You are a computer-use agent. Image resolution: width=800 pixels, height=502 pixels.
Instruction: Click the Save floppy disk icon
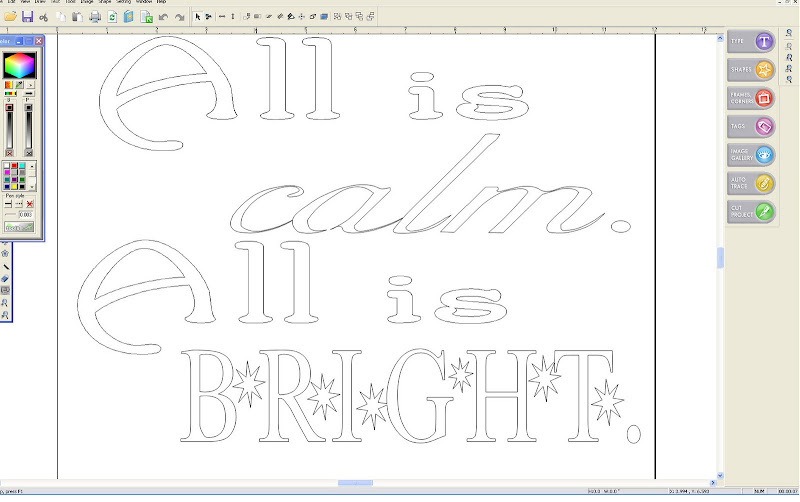click(x=27, y=17)
